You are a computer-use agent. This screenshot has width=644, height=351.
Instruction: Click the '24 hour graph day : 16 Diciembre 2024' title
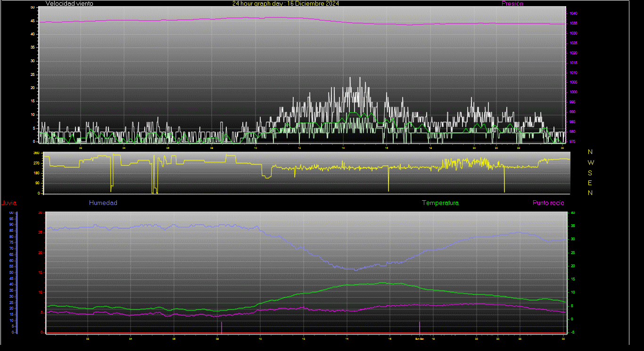tap(286, 3)
